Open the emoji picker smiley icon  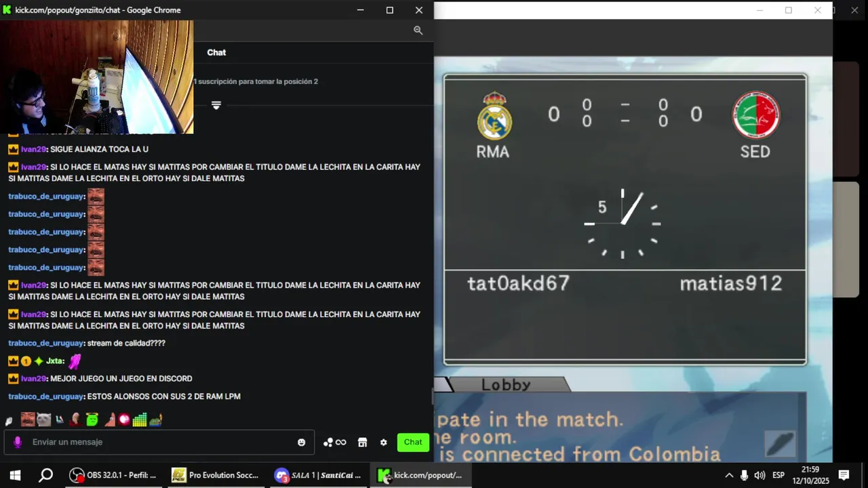tap(301, 442)
